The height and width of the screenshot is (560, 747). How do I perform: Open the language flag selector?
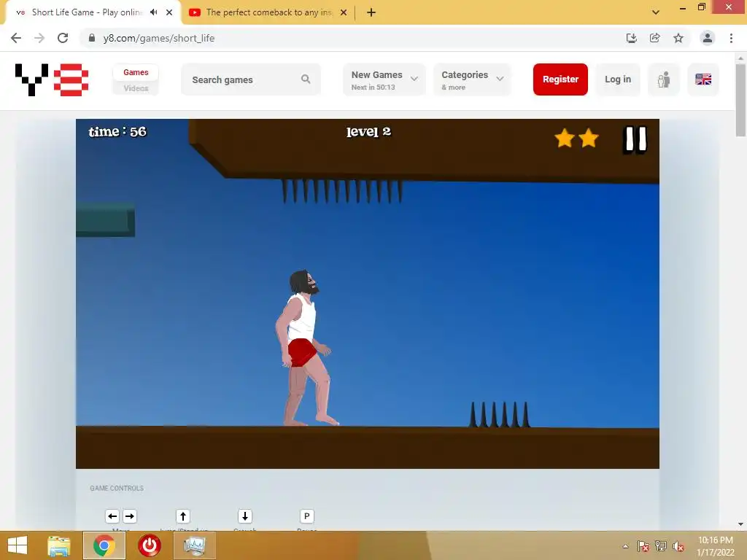coord(703,79)
